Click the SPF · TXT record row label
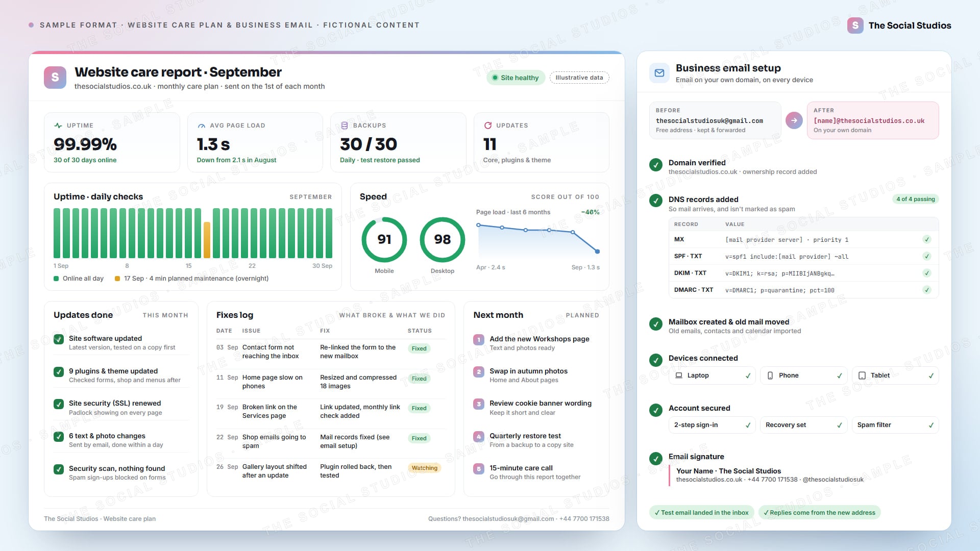The width and height of the screenshot is (980, 551). [x=688, y=257]
